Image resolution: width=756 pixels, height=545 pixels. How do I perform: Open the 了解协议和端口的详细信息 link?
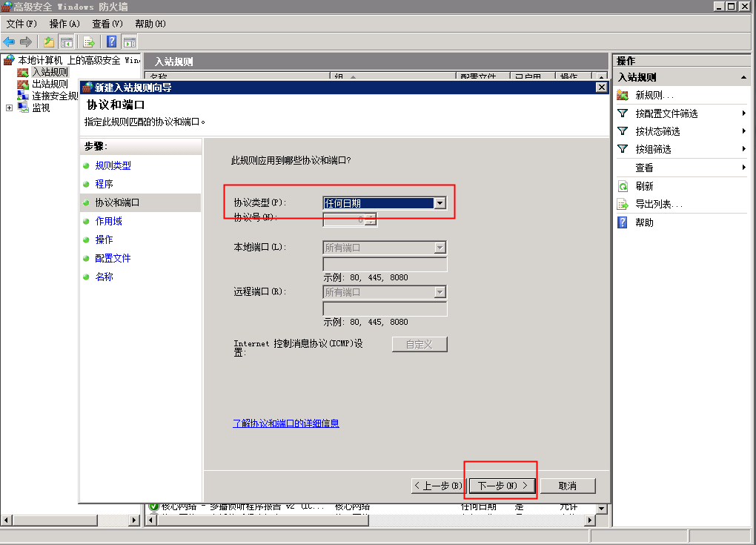(x=286, y=423)
